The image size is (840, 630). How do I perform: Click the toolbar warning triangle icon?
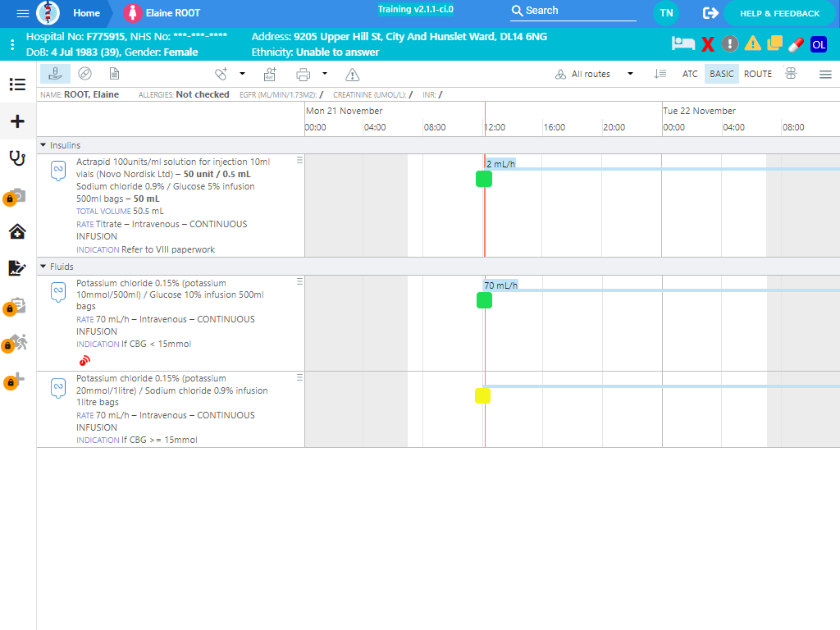click(x=352, y=75)
